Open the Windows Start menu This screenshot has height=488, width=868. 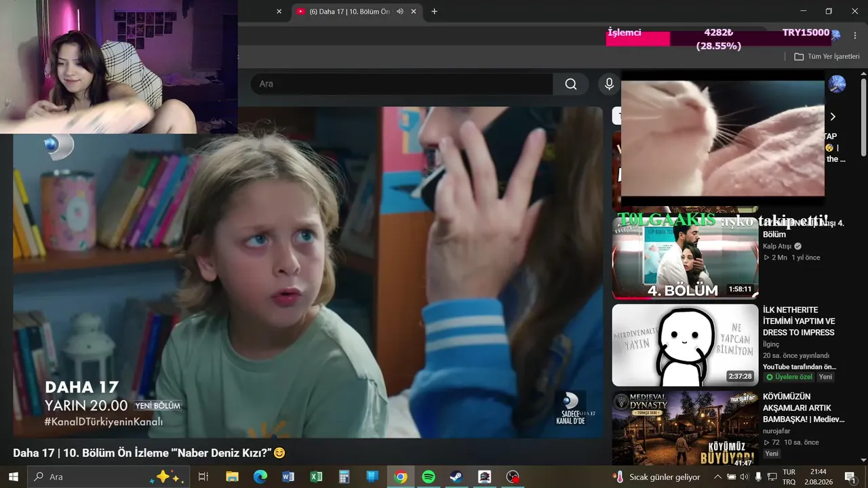click(13, 476)
